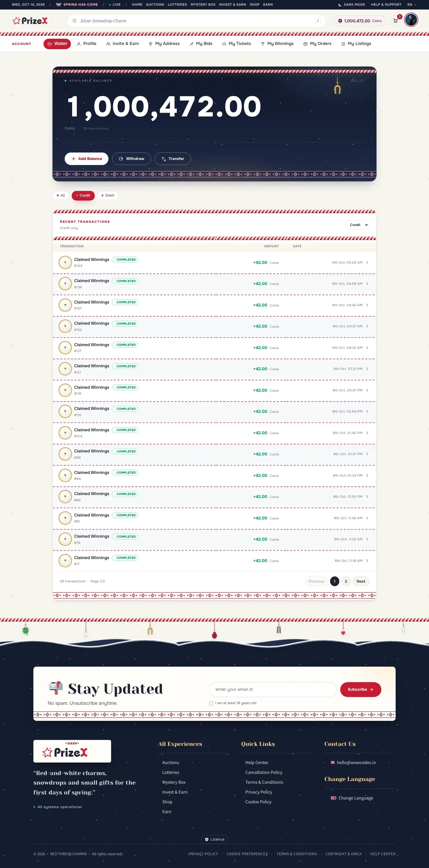Select the Credit filter pill
Screen dimensions: 429x868
click(x=83, y=195)
